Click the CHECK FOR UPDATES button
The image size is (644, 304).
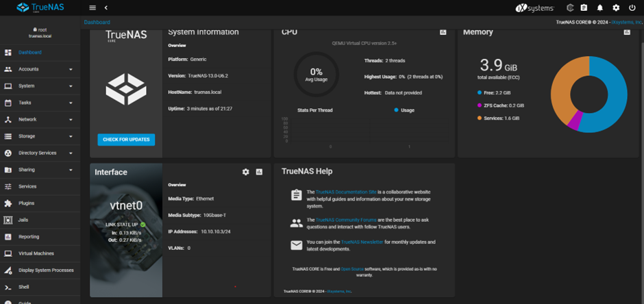pyautogui.click(x=126, y=140)
